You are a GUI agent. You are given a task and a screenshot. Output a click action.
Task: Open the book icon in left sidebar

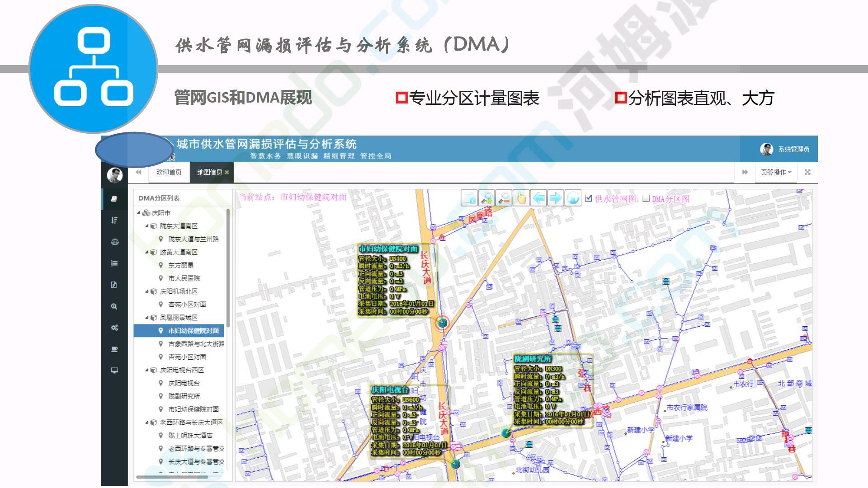(x=114, y=198)
